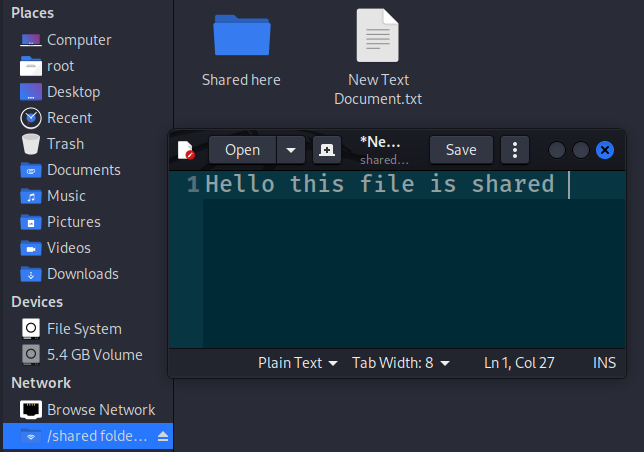Image resolution: width=644 pixels, height=452 pixels.
Task: Open the Trash location in sidebar
Action: pyautogui.click(x=65, y=144)
